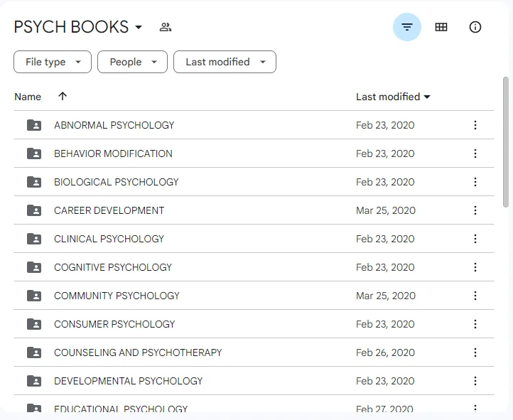
Task: Toggle the filter bar icon
Action: coord(406,27)
